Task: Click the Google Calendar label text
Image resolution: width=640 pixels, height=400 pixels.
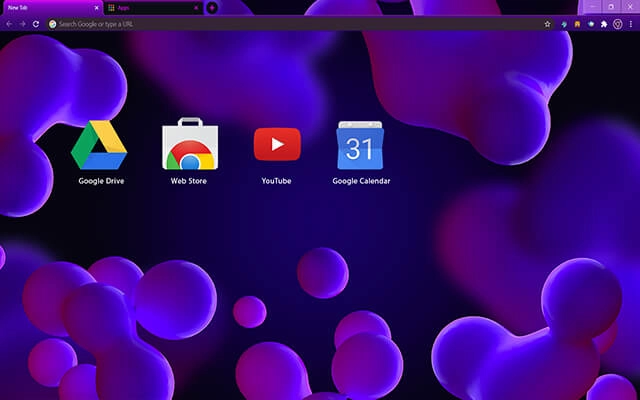Action: point(361,181)
